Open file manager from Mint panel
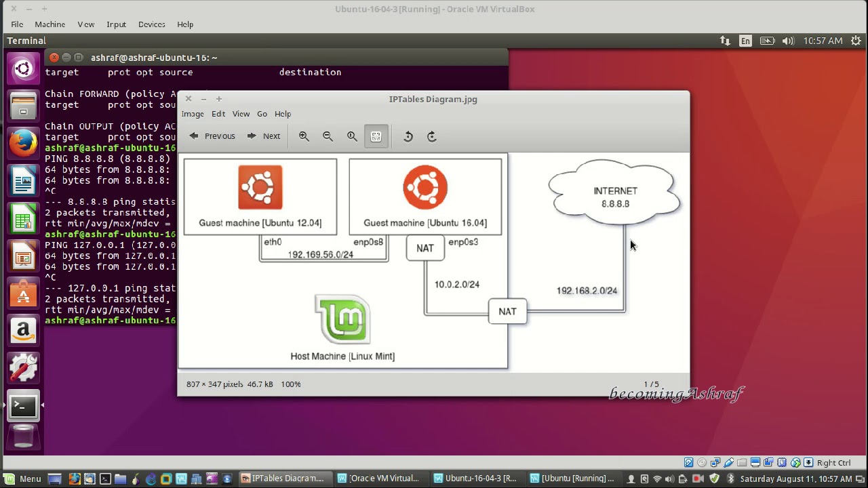 click(120, 479)
